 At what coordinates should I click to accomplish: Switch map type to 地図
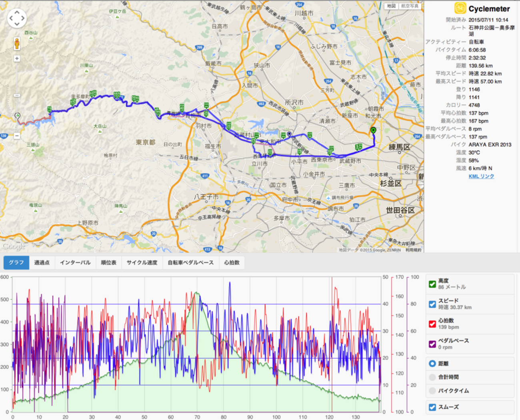pos(391,6)
